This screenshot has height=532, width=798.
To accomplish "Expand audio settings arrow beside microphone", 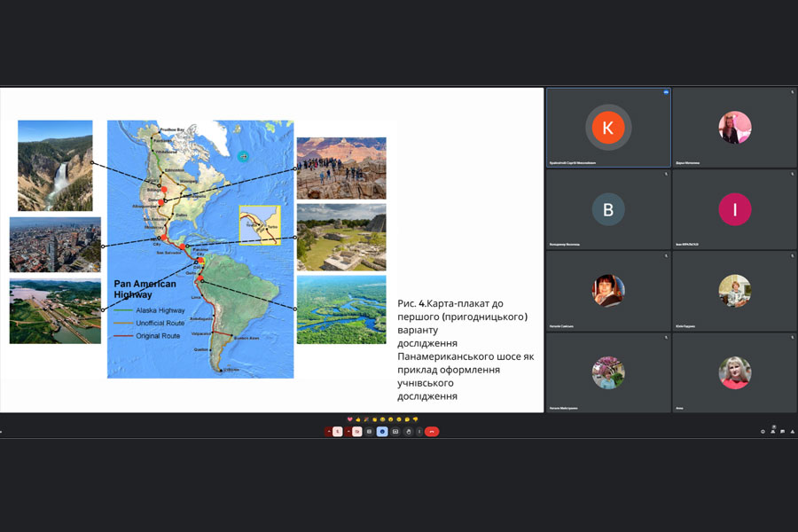I will (328, 432).
